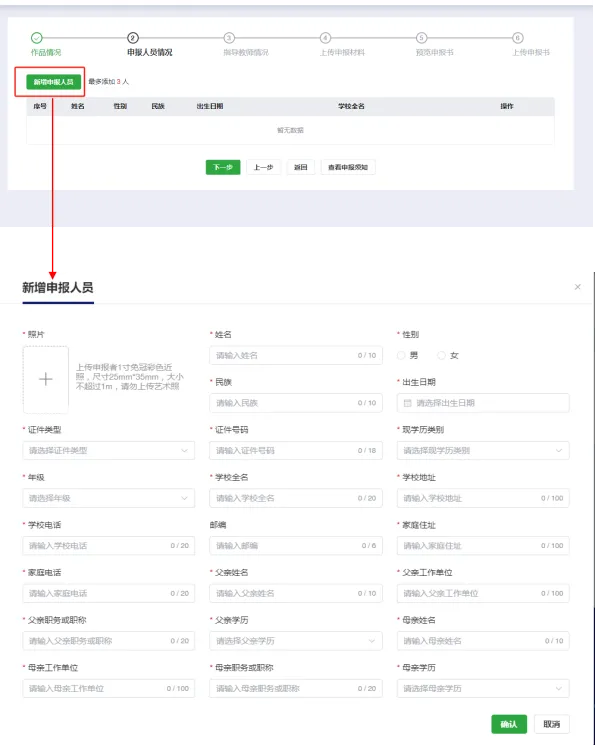Click the 返回 button

tap(300, 167)
